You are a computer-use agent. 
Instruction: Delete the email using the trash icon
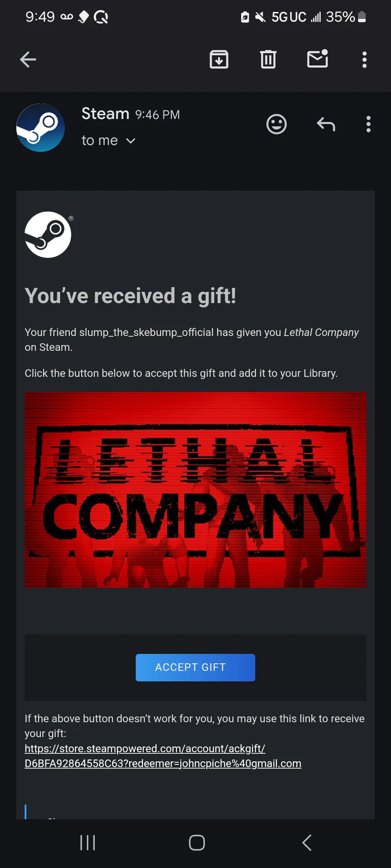[x=268, y=59]
